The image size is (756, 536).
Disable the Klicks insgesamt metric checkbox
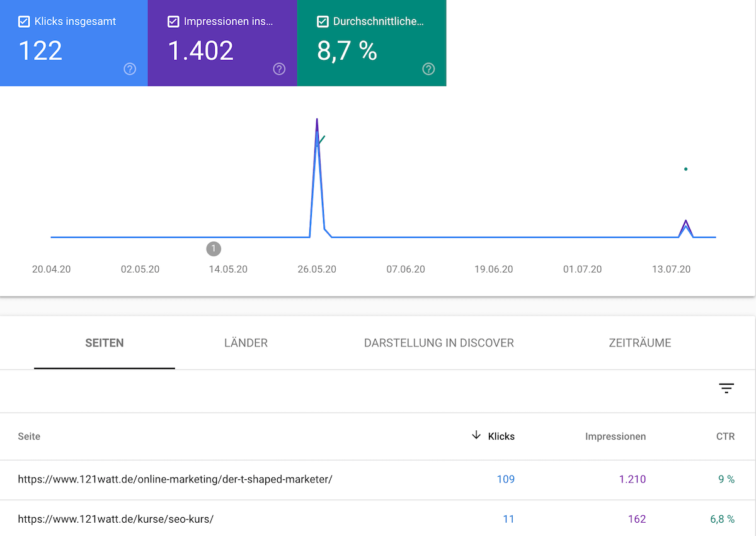click(24, 21)
